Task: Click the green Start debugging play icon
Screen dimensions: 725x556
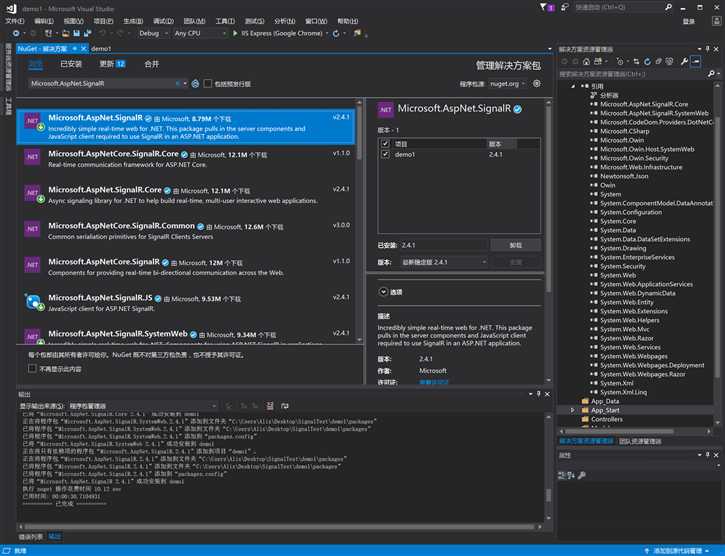Action: tap(235, 33)
